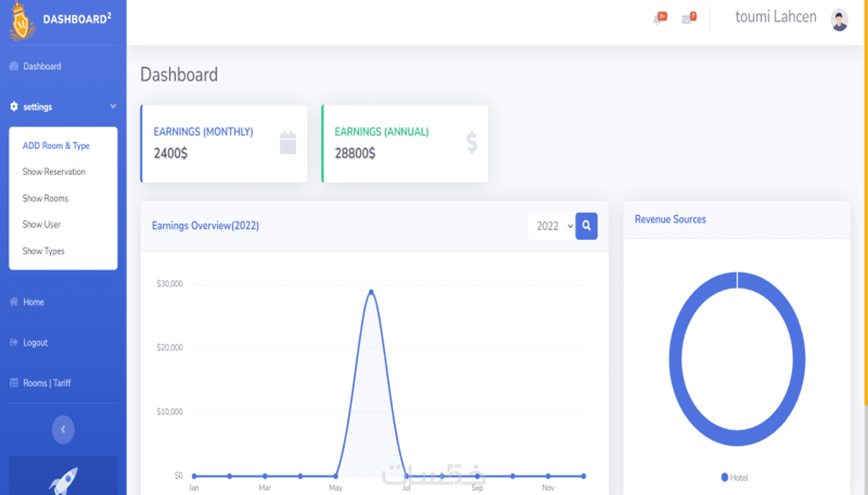The height and width of the screenshot is (495, 868).
Task: Open notifications bell icon in top bar
Action: pyautogui.click(x=660, y=18)
